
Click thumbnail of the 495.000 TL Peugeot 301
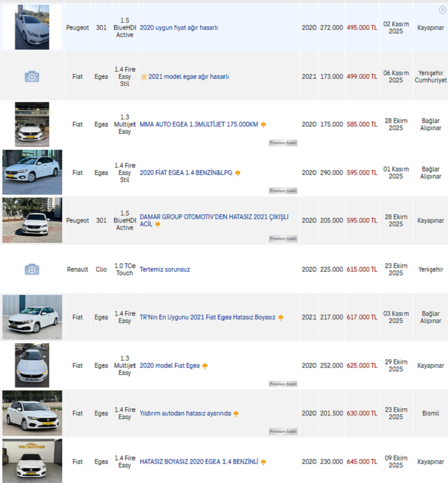pos(32,27)
